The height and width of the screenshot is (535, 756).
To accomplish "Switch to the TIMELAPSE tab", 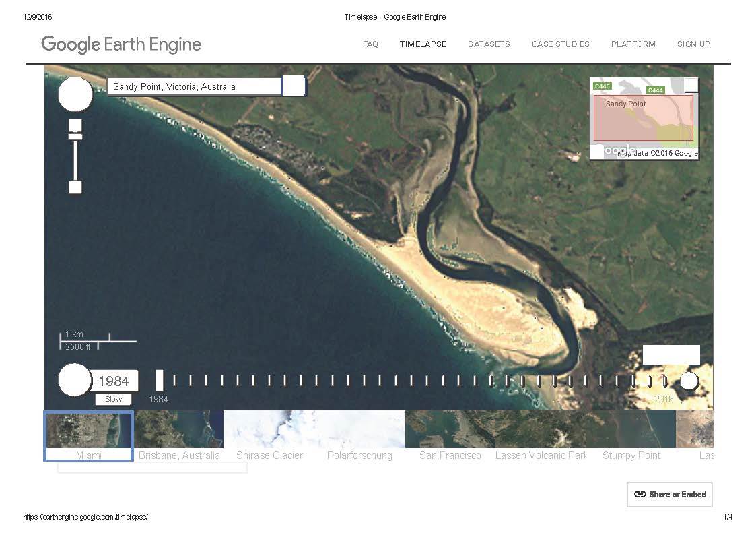I will [423, 44].
